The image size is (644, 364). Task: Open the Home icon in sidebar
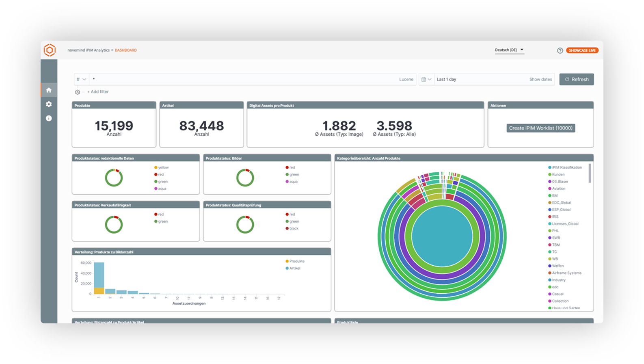tap(49, 90)
